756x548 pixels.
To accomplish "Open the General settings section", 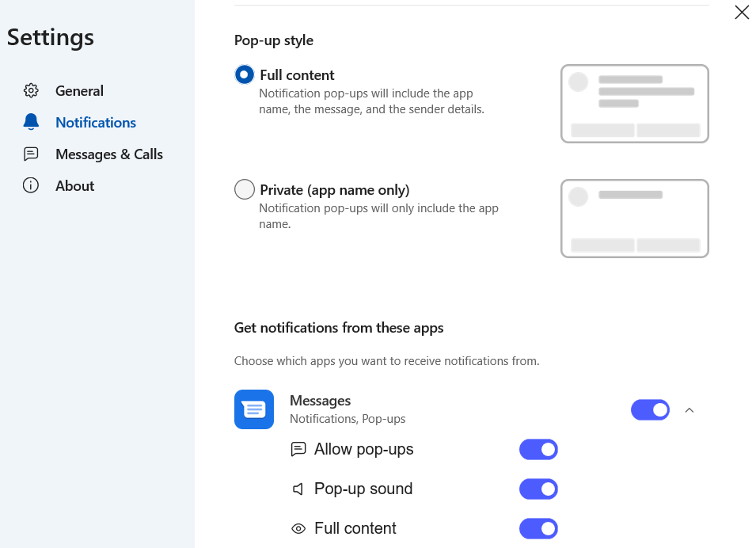I will tap(79, 91).
